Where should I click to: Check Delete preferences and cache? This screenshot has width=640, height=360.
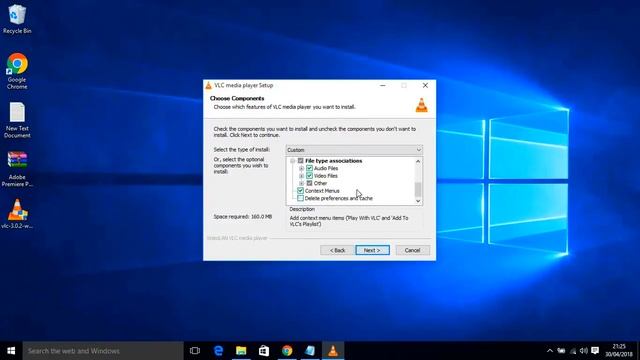[300, 198]
